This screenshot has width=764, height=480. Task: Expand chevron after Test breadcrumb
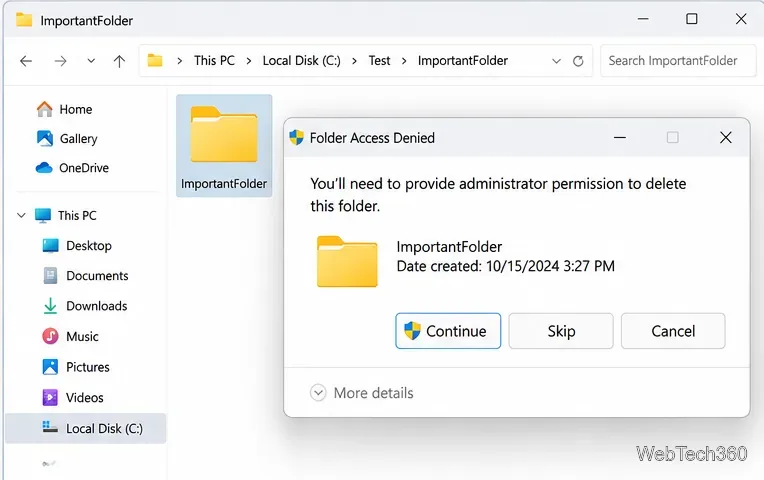tap(404, 61)
